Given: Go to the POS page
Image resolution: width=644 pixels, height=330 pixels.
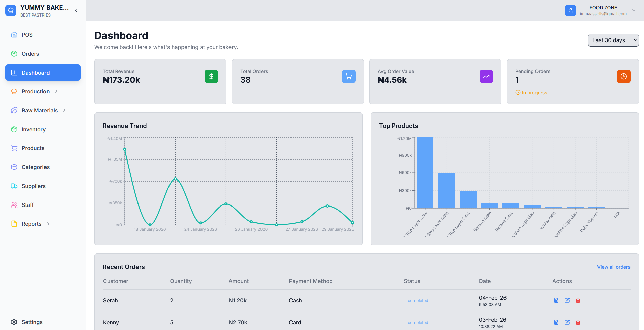Looking at the screenshot, I should [27, 35].
